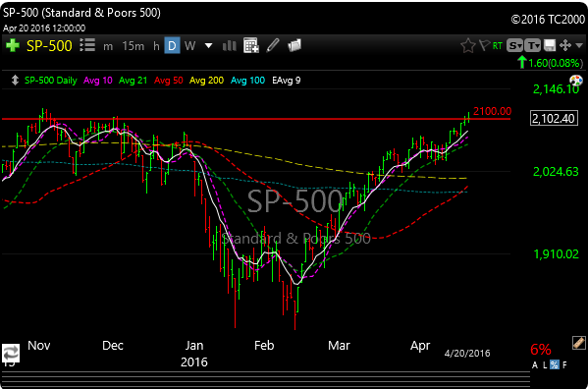Click the 4/20/2016 date label
Screen dimensions: 588x389
click(x=467, y=354)
